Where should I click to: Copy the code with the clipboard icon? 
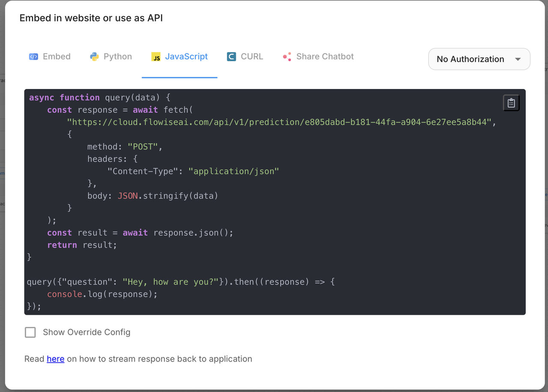coord(511,103)
